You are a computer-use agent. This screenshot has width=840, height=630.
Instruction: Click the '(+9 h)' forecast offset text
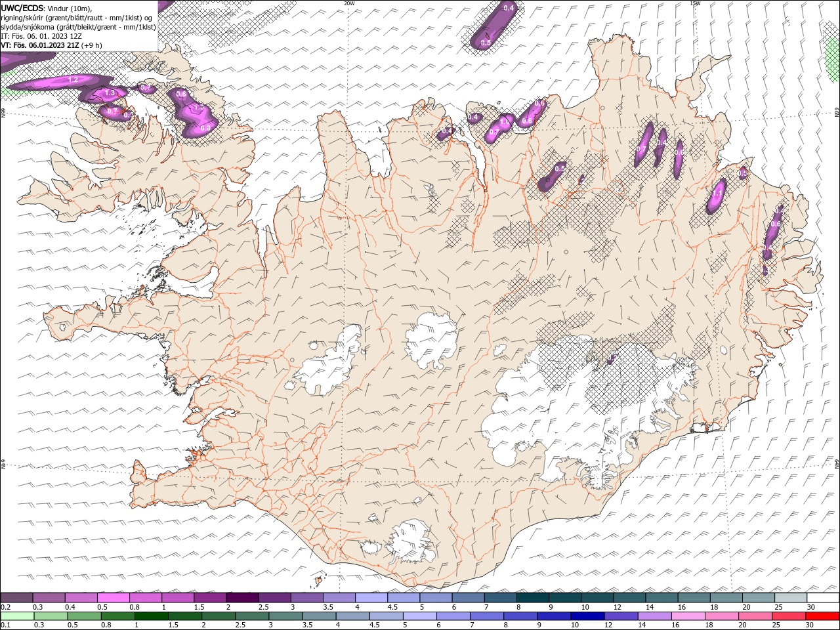(91, 45)
